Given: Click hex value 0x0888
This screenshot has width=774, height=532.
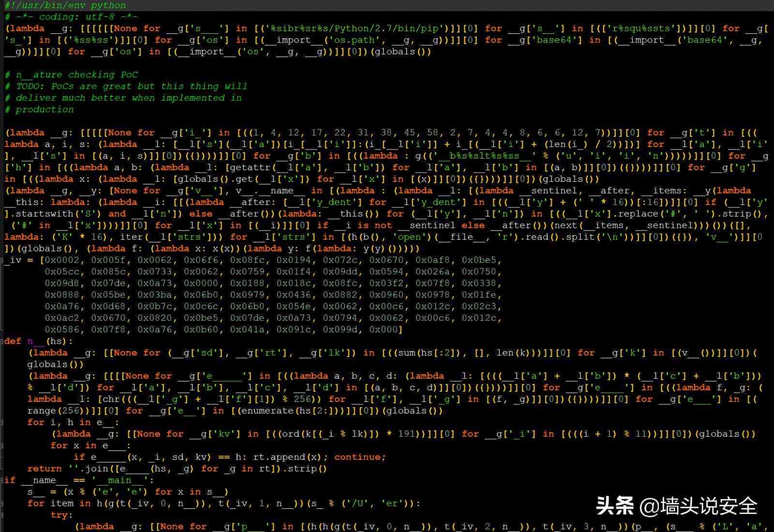Looking at the screenshot, I should pyautogui.click(x=62, y=296).
